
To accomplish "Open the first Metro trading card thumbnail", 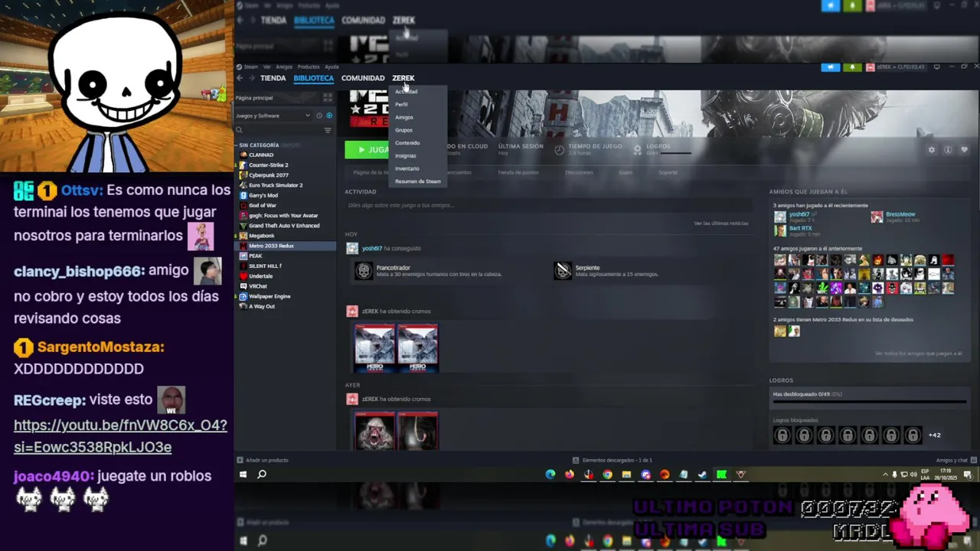I will click(x=375, y=348).
